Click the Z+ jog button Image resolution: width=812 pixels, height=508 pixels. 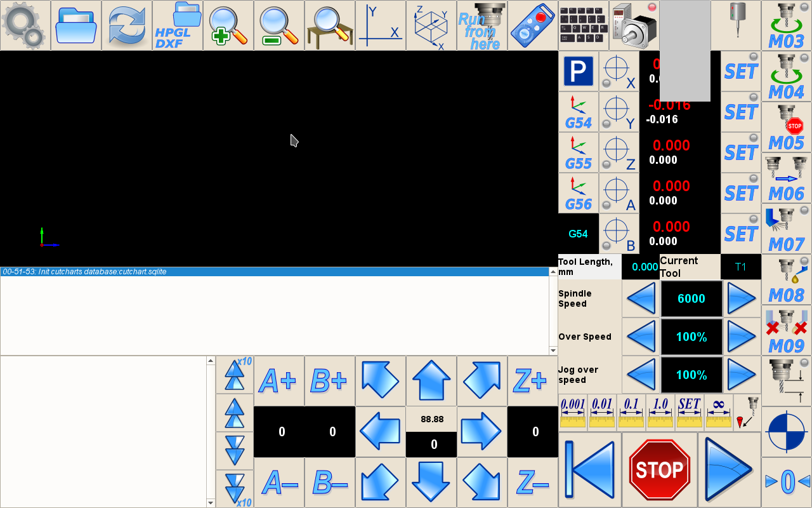point(532,381)
